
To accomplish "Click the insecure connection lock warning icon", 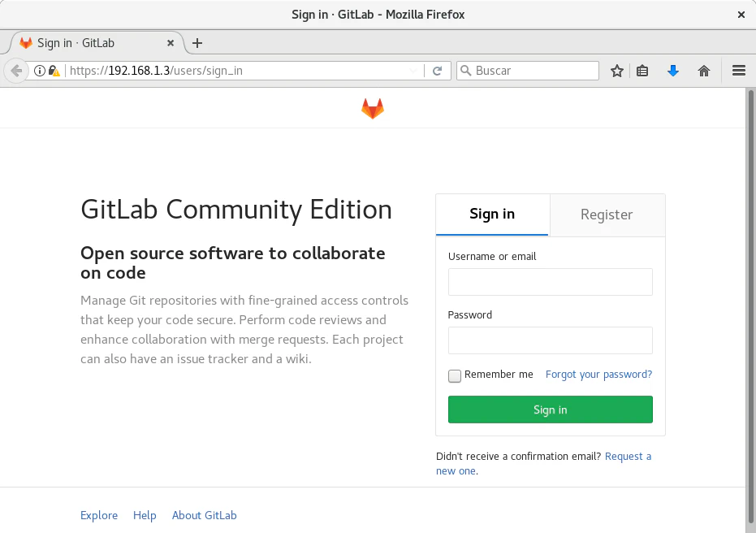I will point(54,71).
